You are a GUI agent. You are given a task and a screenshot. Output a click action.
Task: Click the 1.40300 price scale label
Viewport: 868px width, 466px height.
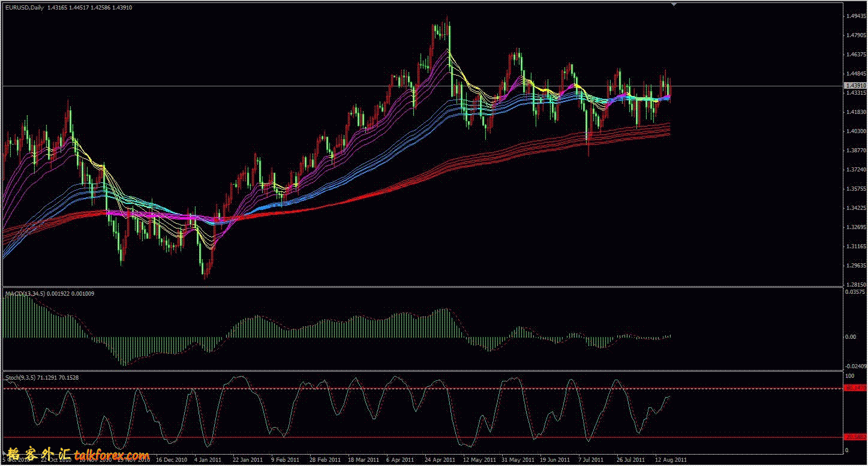tap(855, 131)
